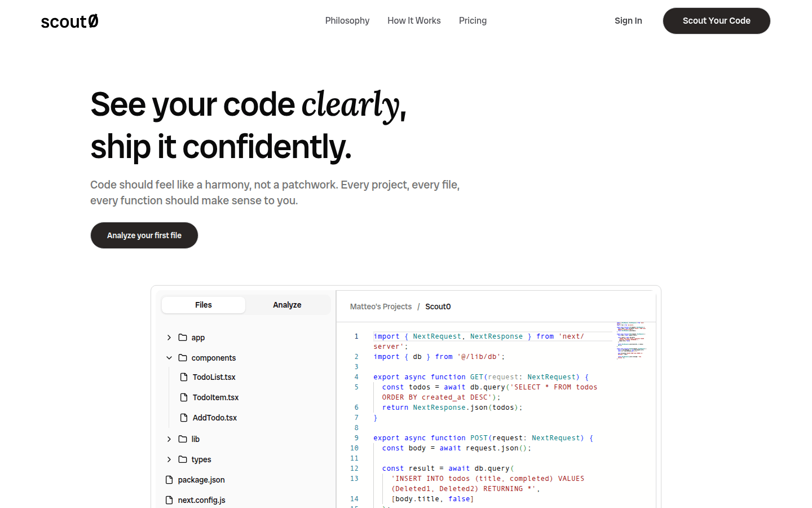Click the package.json file icon
Image resolution: width=812 pixels, height=508 pixels.
click(x=169, y=480)
